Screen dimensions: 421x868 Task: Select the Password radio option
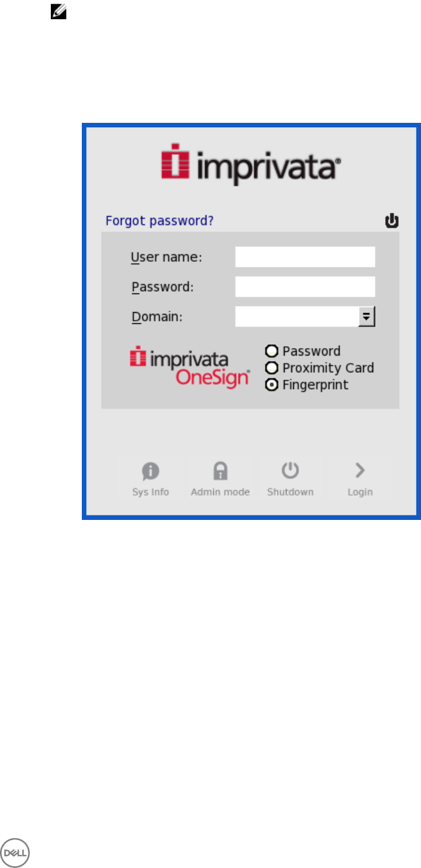[x=271, y=351]
